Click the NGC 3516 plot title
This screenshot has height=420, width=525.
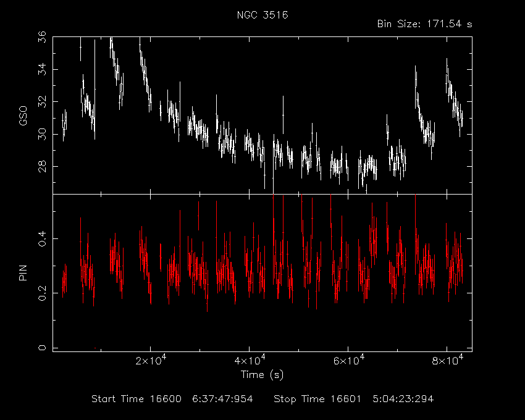point(262,15)
